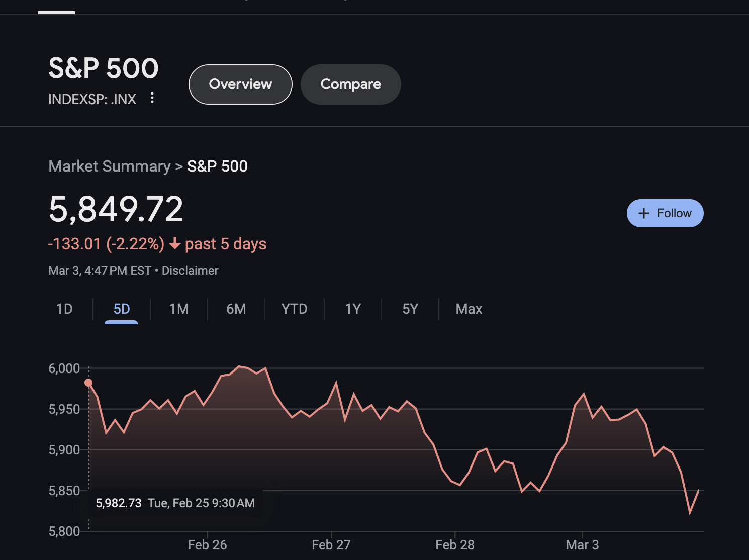Switch chart to 6M range
Viewport: 749px width, 560px height.
[x=236, y=309]
